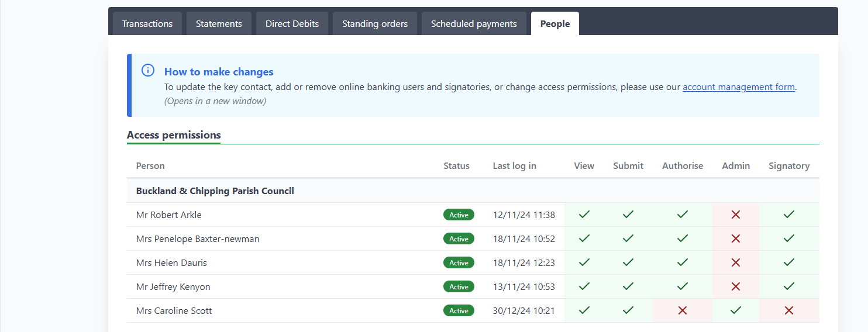Switch to the Statements tab
This screenshot has width=868, height=332.
point(219,24)
